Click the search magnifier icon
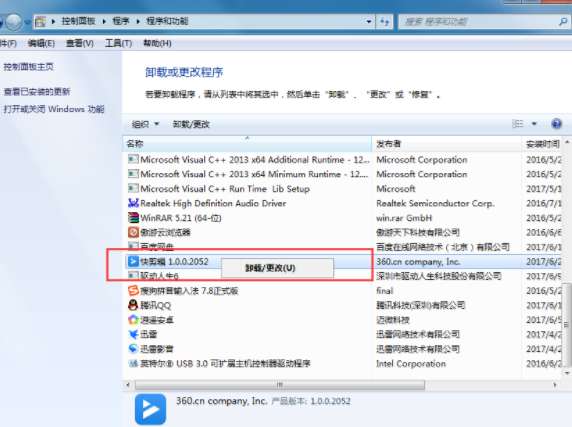The height and width of the screenshot is (427, 572). [x=563, y=22]
